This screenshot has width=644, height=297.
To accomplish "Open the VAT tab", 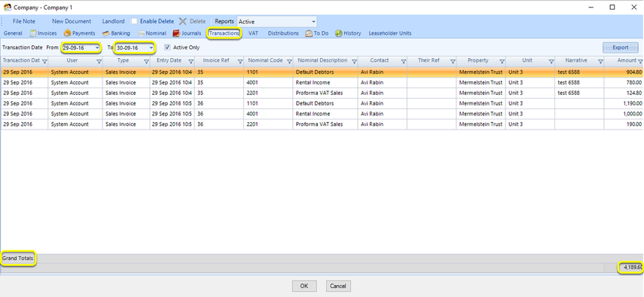I will (x=253, y=33).
